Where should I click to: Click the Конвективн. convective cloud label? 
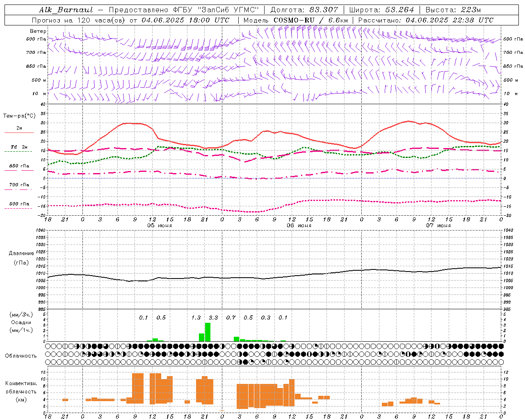(x=21, y=383)
